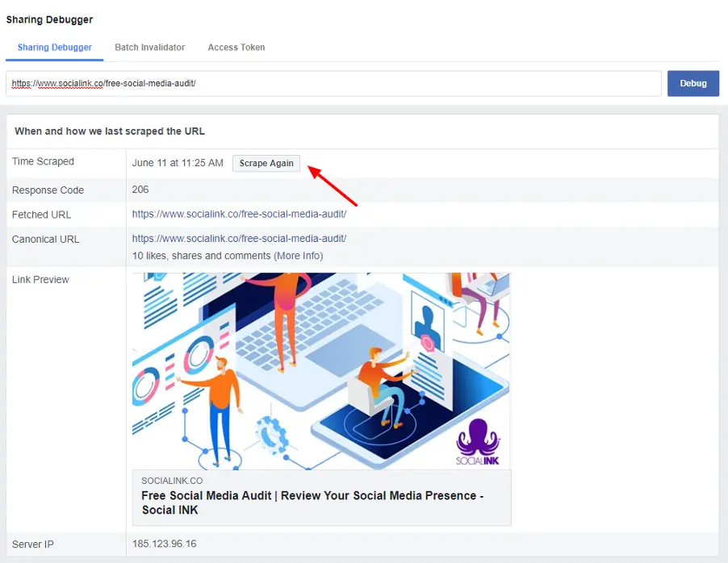Select the time 'June 11 at 11:25 AM'
The image size is (728, 563).
pyautogui.click(x=178, y=163)
